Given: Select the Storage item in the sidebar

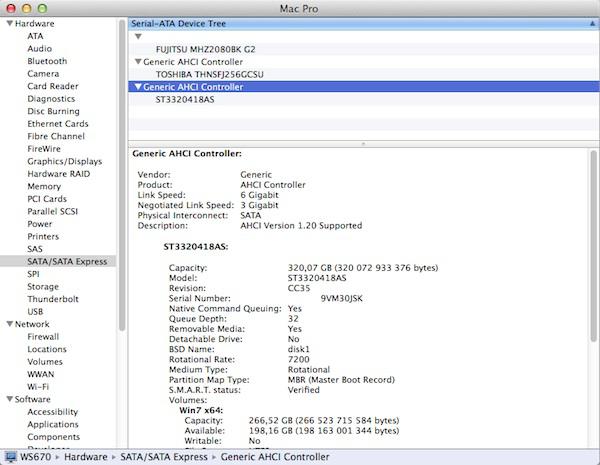Looking at the screenshot, I should (x=45, y=286).
